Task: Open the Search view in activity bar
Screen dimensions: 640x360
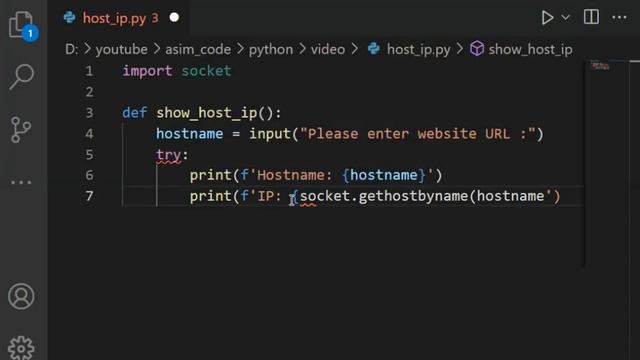Action: [x=21, y=76]
